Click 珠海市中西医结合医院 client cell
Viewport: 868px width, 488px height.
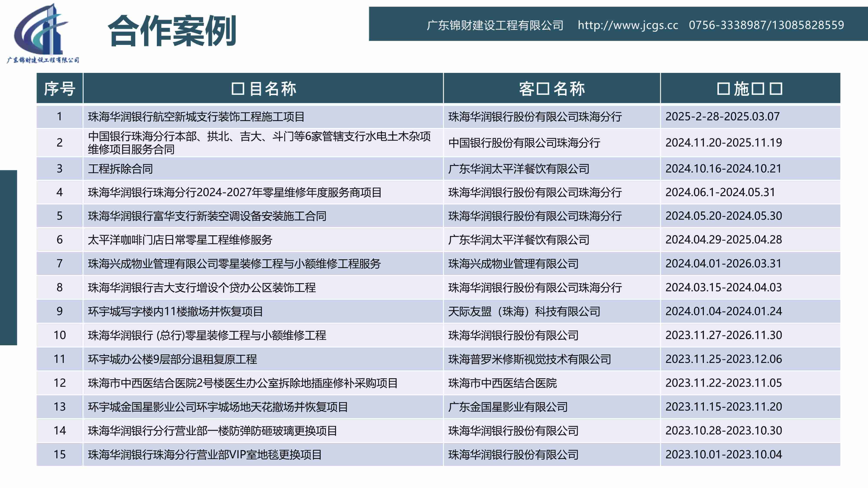point(552,383)
